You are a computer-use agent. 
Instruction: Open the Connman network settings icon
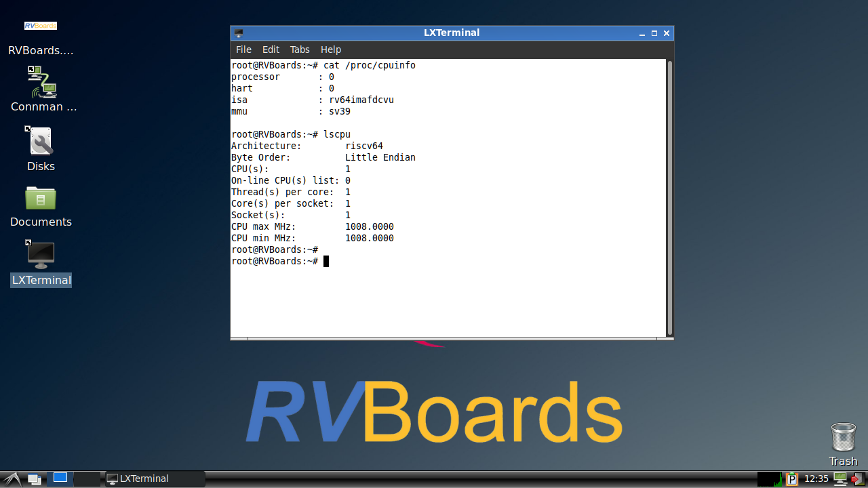tap(42, 82)
